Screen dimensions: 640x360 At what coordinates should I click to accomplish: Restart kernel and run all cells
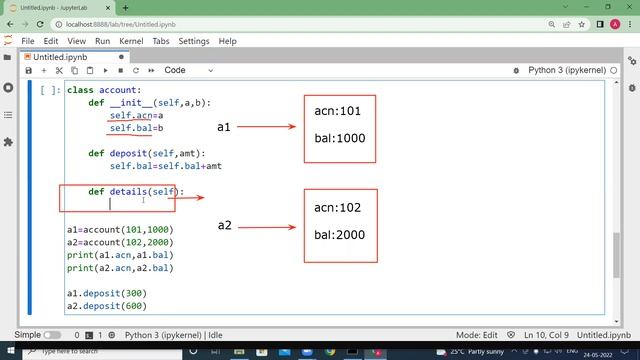point(151,71)
